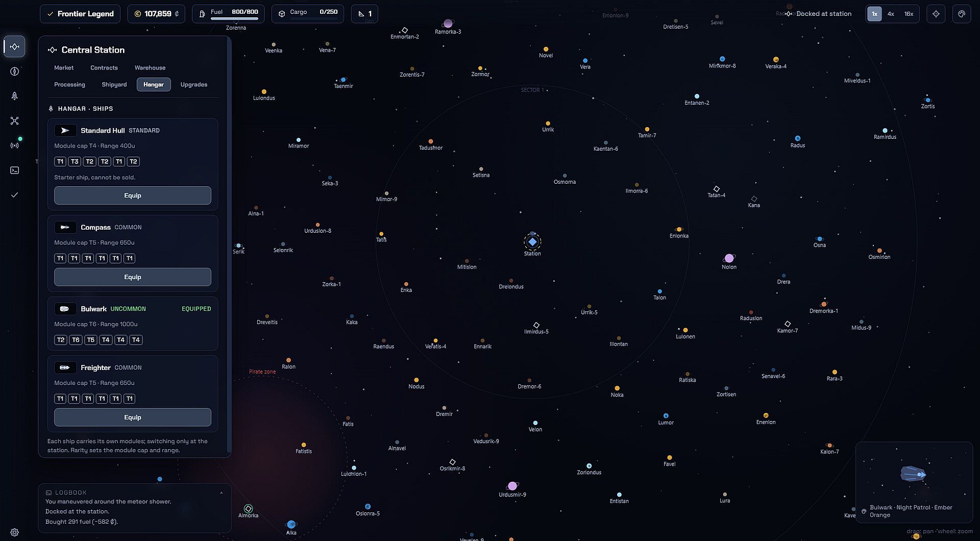Switch to the Shipyard tab

click(x=114, y=85)
